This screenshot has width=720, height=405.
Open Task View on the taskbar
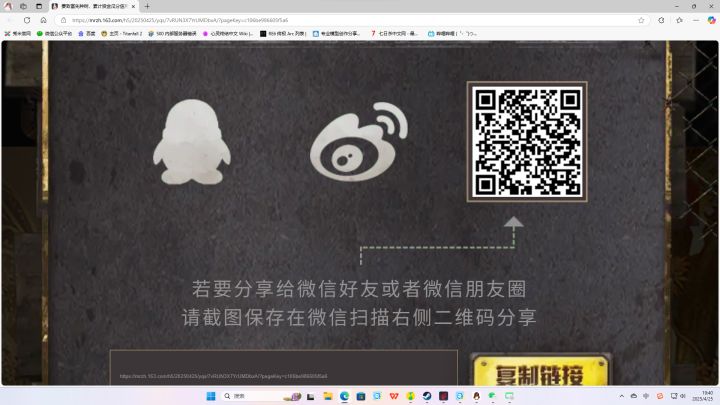tap(311, 396)
